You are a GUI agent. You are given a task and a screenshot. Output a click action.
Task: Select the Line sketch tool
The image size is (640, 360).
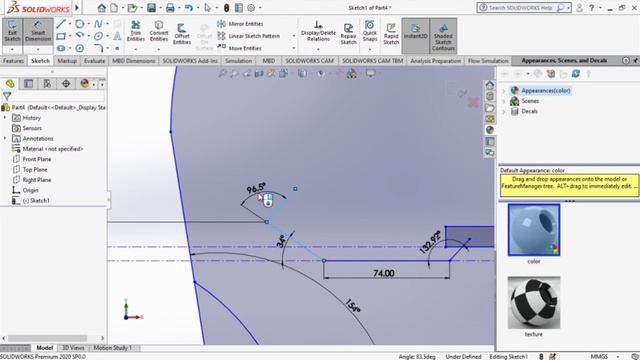click(x=61, y=24)
